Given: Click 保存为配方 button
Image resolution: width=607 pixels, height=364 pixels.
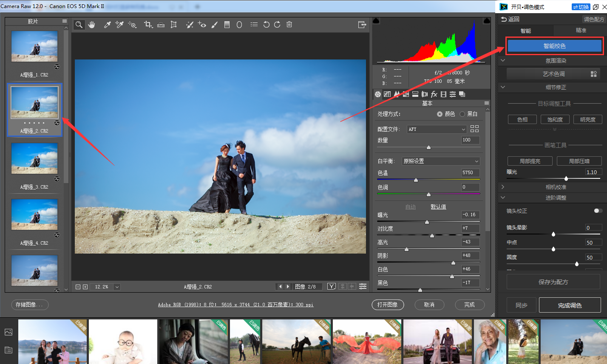Looking at the screenshot, I should pyautogui.click(x=553, y=282).
